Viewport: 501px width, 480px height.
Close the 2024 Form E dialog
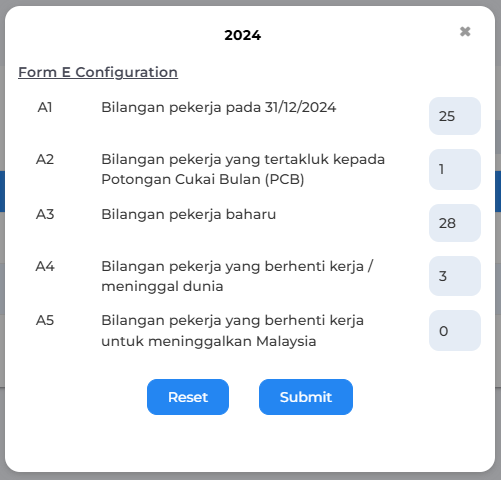tap(465, 32)
